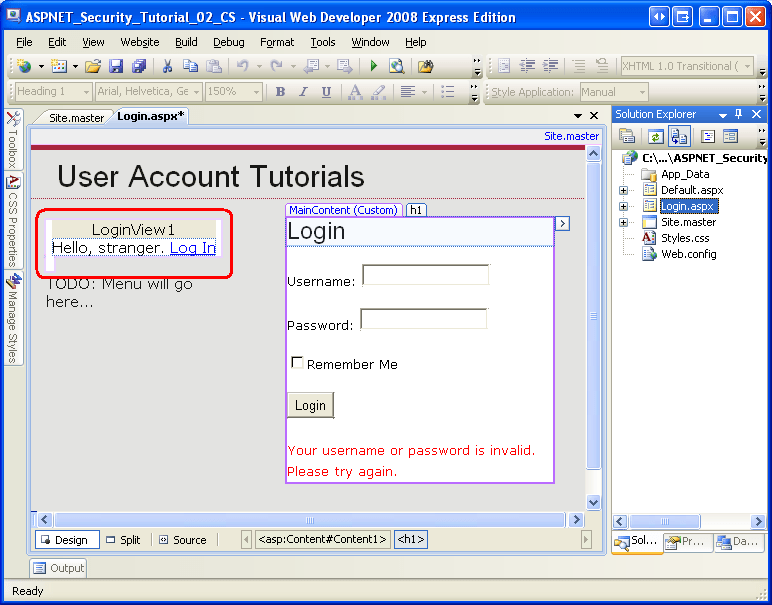This screenshot has width=772, height=605.
Task: Start debugging with the green play icon
Action: pos(373,66)
